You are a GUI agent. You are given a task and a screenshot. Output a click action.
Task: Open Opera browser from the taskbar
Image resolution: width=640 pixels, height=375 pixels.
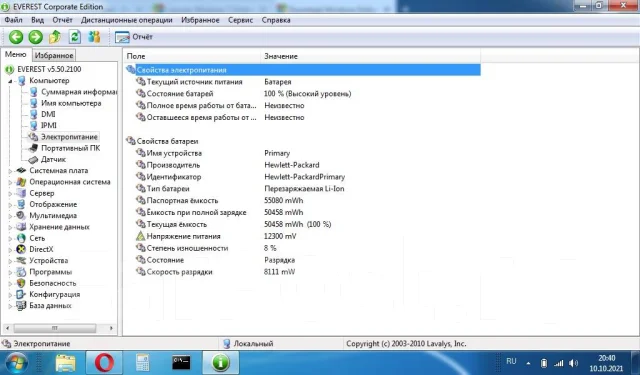(x=104, y=363)
